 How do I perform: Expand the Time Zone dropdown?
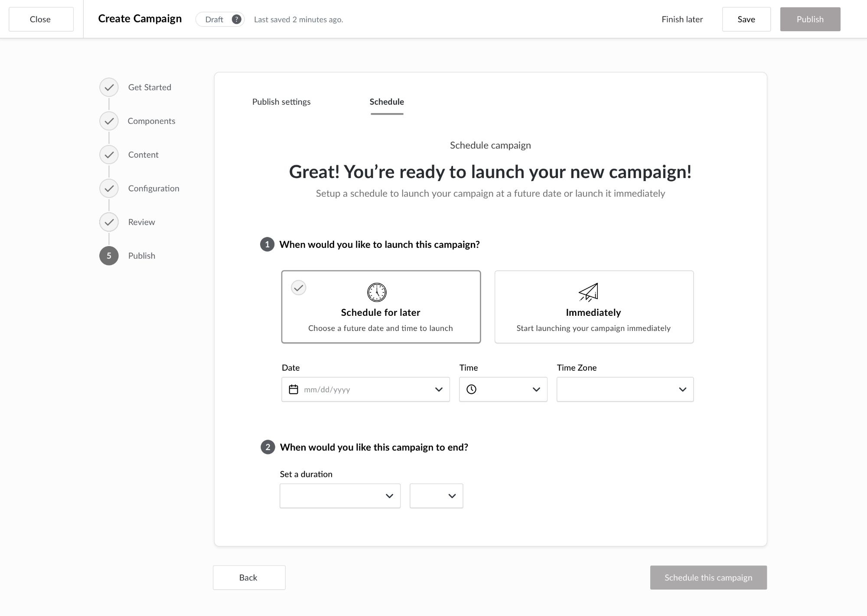625,389
